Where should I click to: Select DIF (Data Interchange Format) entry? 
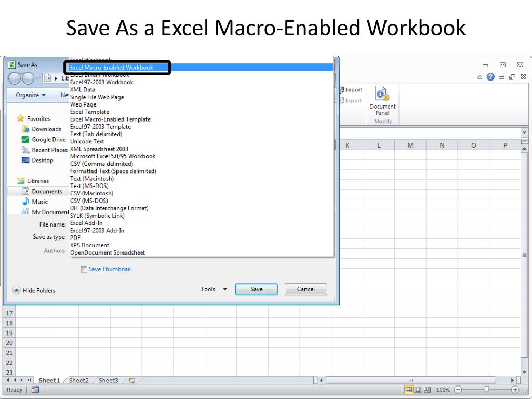(201, 208)
